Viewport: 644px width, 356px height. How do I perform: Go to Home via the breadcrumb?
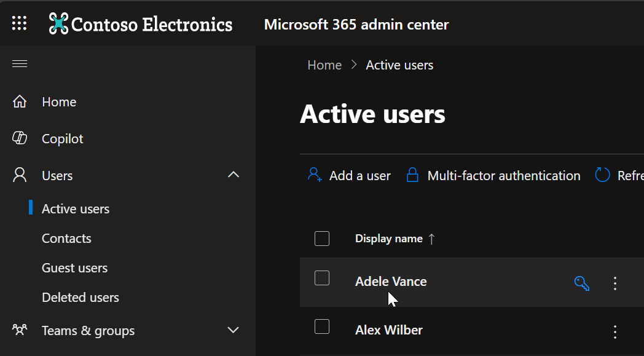[324, 65]
